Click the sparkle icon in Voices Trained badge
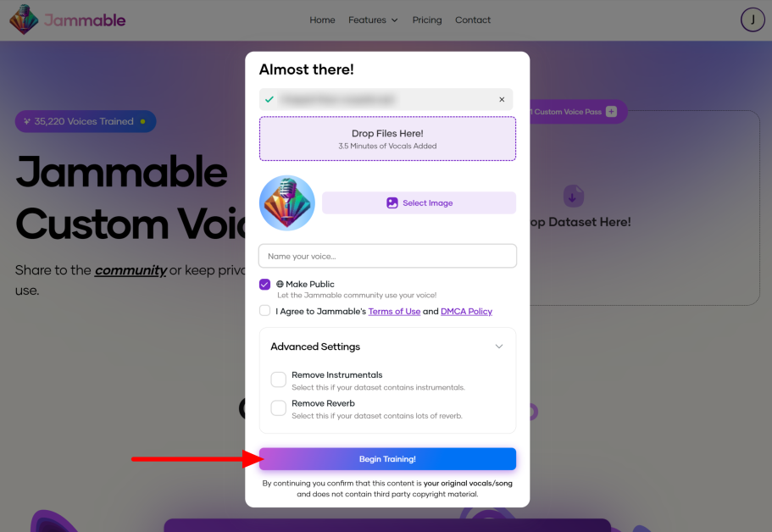The image size is (772, 532). [27, 121]
